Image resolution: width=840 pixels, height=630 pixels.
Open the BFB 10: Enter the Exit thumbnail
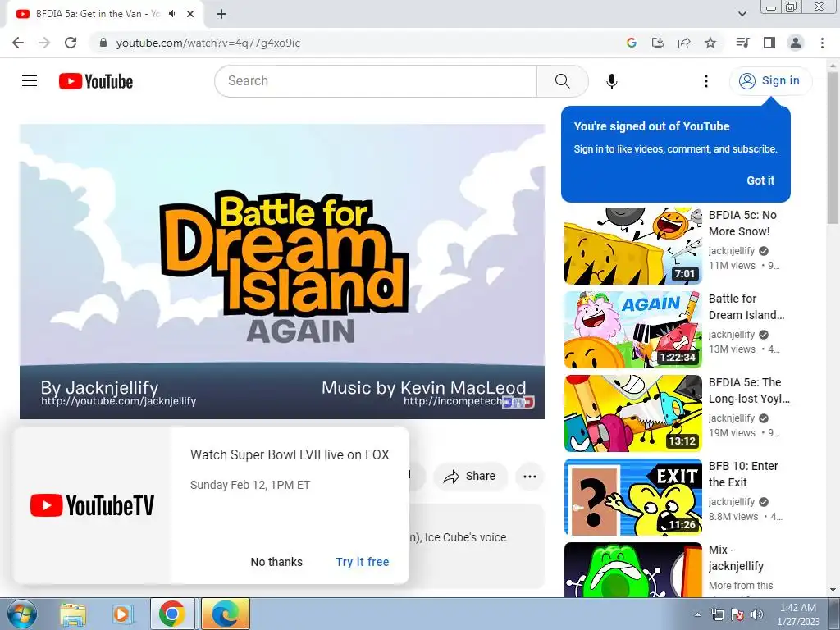[632, 496]
